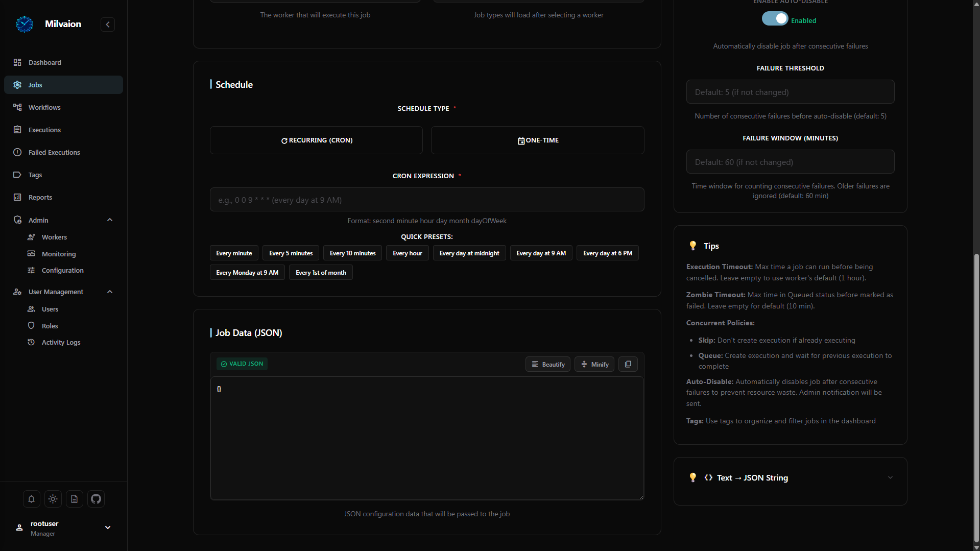
Task: Go to Failed Executions page
Action: coord(63,152)
